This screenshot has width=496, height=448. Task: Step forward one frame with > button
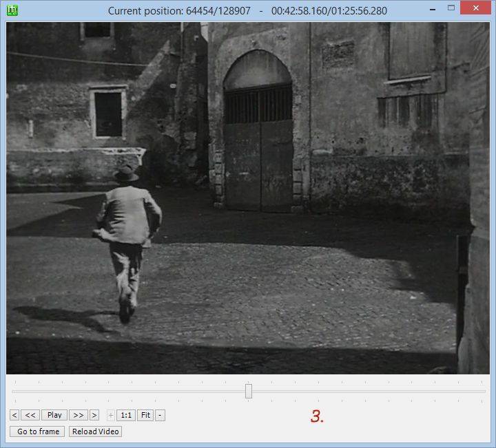[x=94, y=415]
